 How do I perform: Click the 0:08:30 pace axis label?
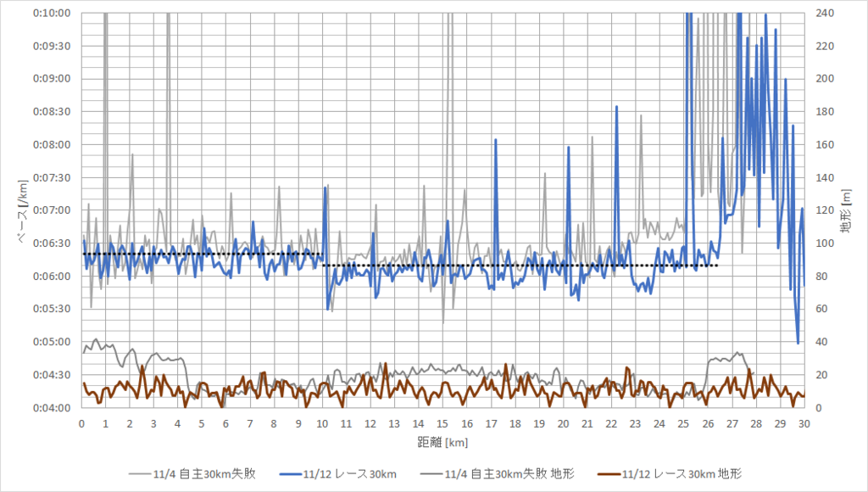pos(52,112)
